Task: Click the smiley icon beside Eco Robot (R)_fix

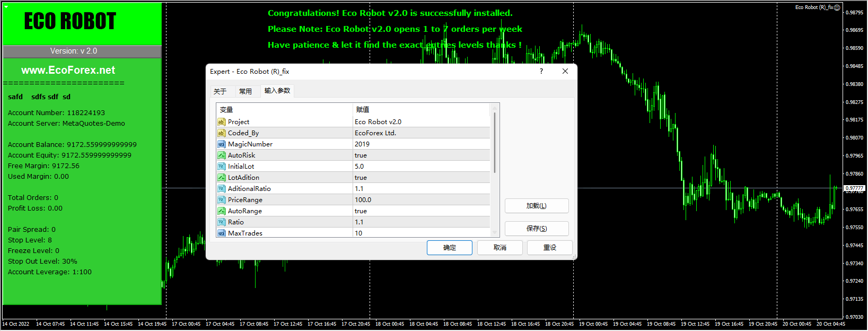Action: click(x=837, y=7)
